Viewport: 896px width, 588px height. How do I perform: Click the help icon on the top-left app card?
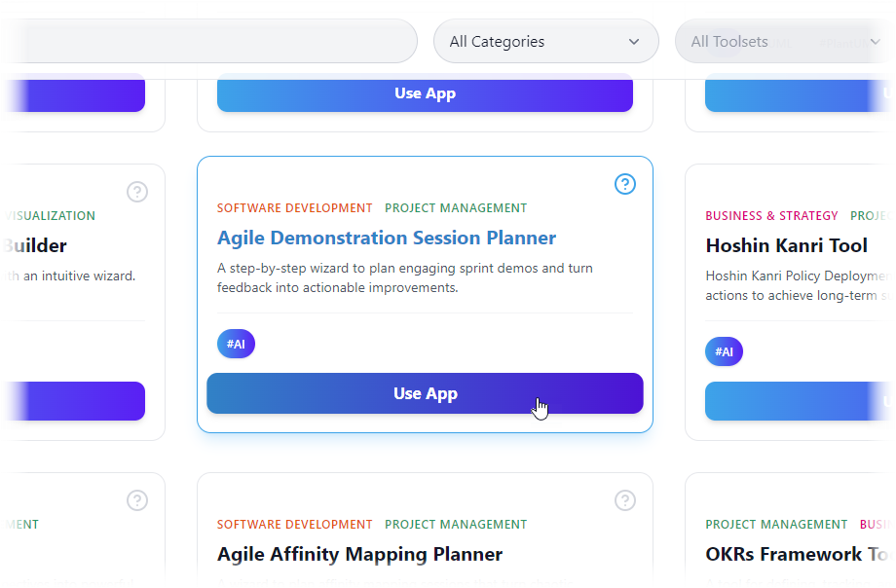click(136, 192)
